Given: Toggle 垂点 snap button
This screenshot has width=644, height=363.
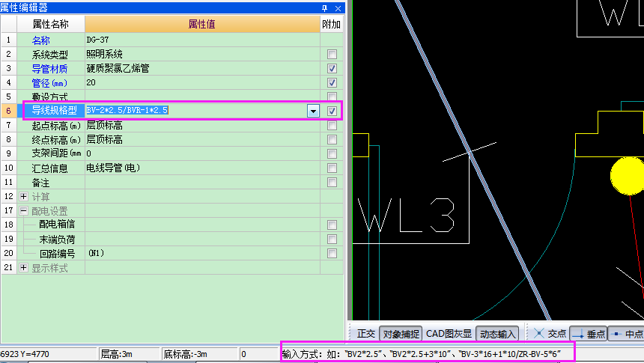Looking at the screenshot, I should tap(589, 334).
